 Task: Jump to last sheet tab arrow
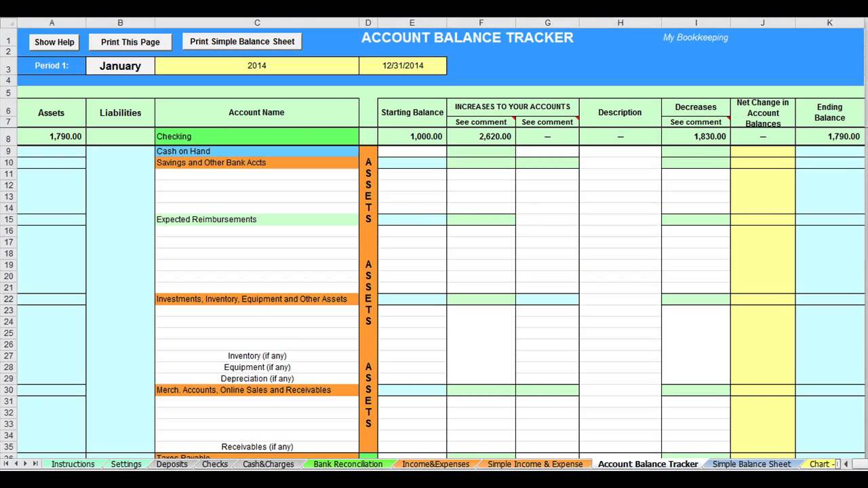(x=36, y=464)
